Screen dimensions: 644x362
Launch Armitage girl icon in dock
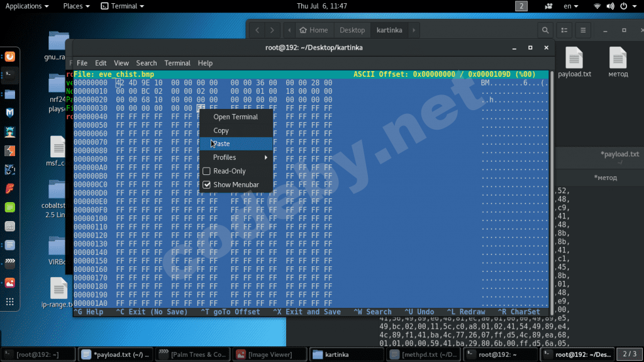click(x=10, y=132)
